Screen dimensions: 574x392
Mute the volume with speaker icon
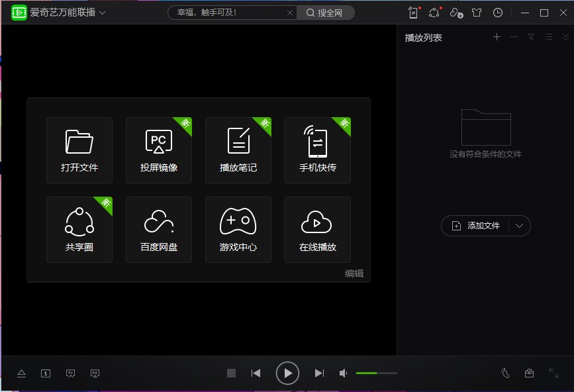click(343, 373)
